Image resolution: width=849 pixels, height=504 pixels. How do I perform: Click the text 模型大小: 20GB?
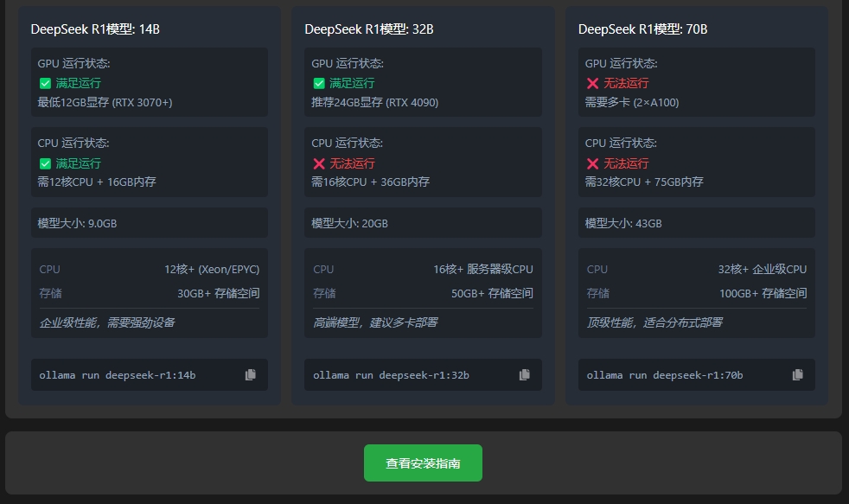(x=350, y=223)
